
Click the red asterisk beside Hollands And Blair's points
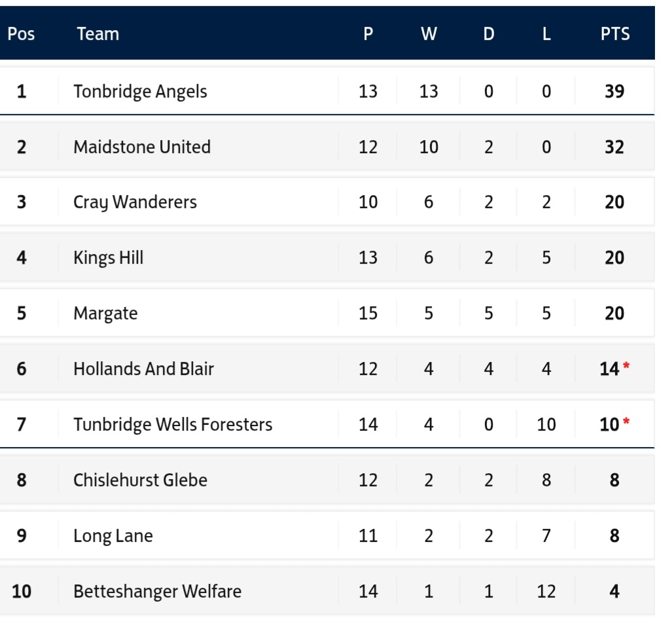pyautogui.click(x=626, y=367)
